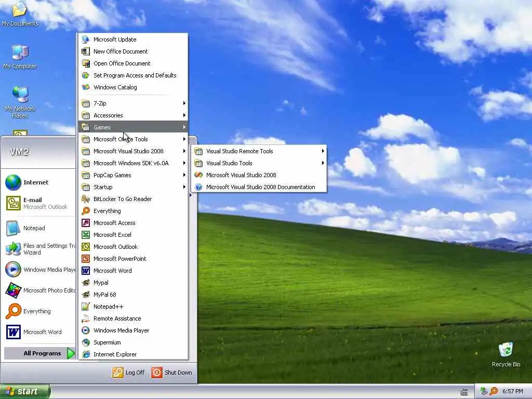Click the Start button
532x399 pixels.
tap(24, 392)
